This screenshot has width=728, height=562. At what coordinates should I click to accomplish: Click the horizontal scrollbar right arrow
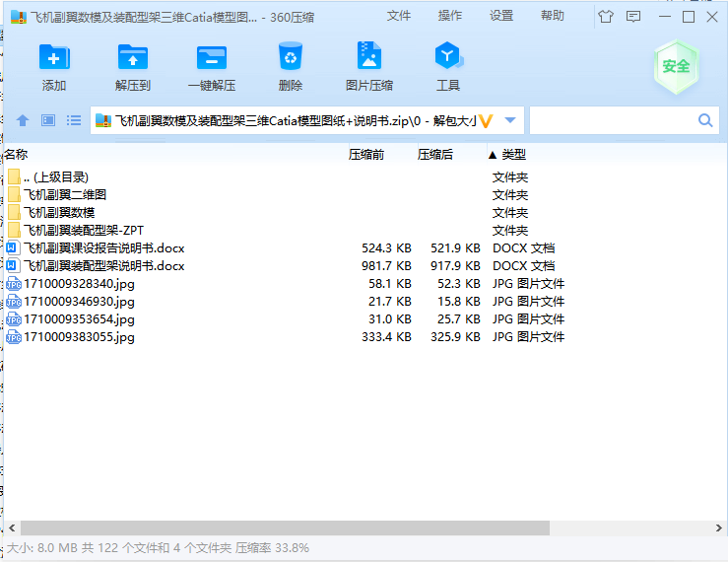coord(718,527)
